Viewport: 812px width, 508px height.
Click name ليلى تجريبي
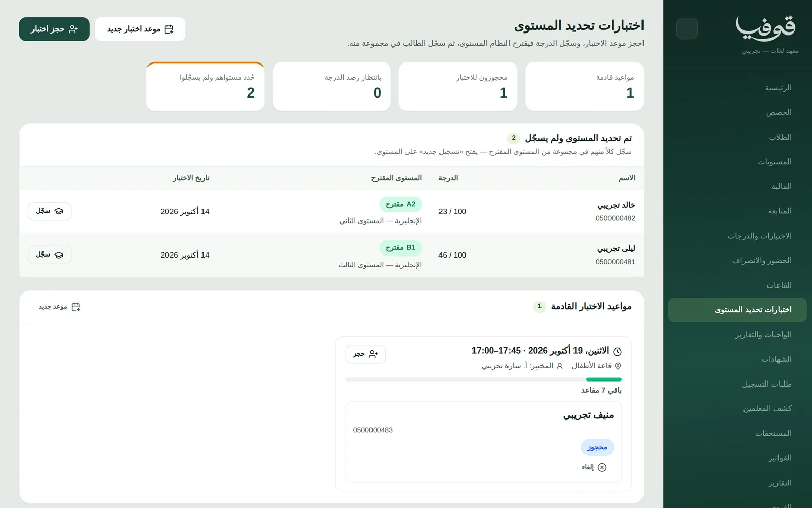[x=616, y=248]
